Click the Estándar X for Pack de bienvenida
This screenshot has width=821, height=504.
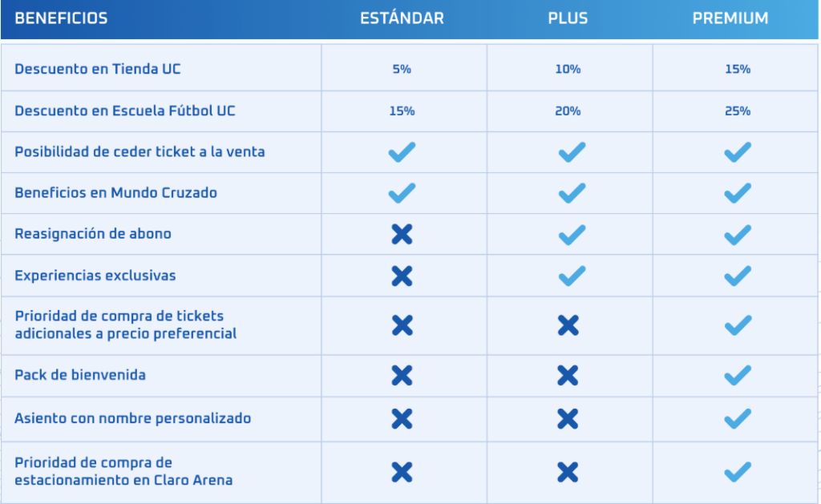tap(402, 375)
